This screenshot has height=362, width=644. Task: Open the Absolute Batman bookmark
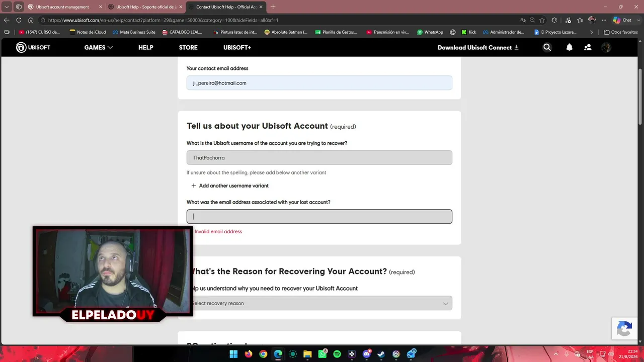coord(286,32)
